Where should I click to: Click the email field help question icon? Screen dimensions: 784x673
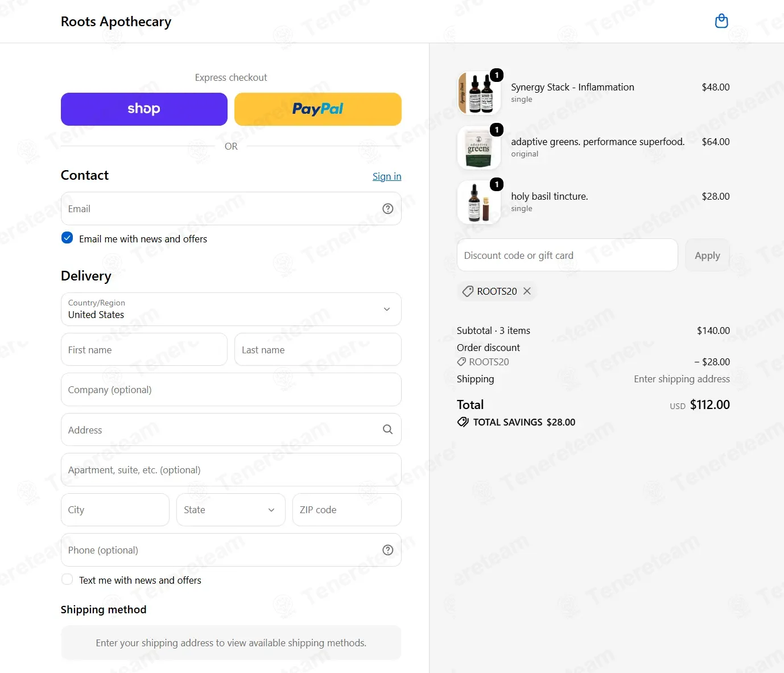tap(388, 209)
